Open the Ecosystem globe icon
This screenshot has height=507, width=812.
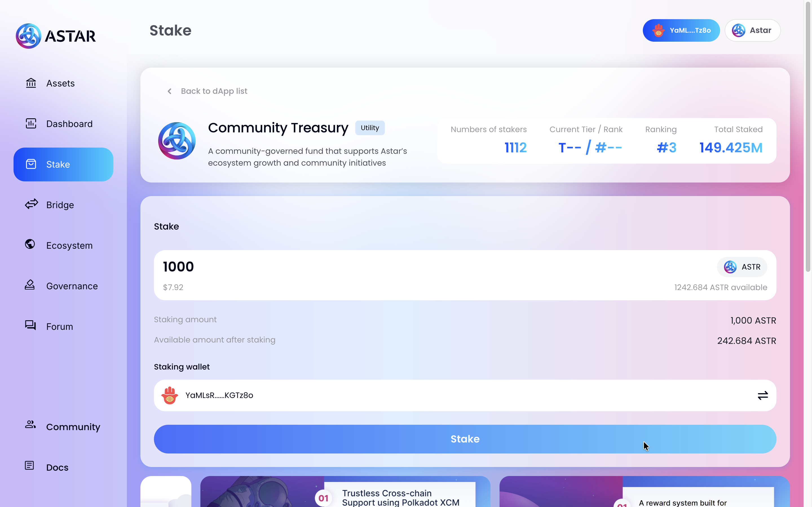[30, 244]
